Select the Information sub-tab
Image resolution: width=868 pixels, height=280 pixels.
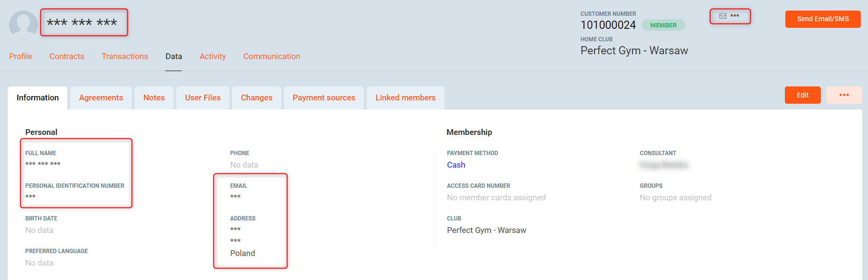point(37,98)
